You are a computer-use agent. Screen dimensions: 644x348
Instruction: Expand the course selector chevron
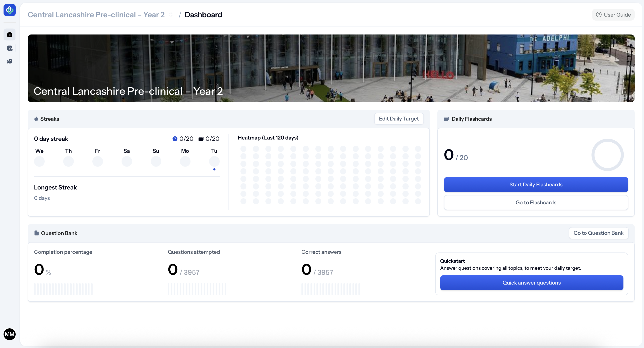(x=171, y=15)
